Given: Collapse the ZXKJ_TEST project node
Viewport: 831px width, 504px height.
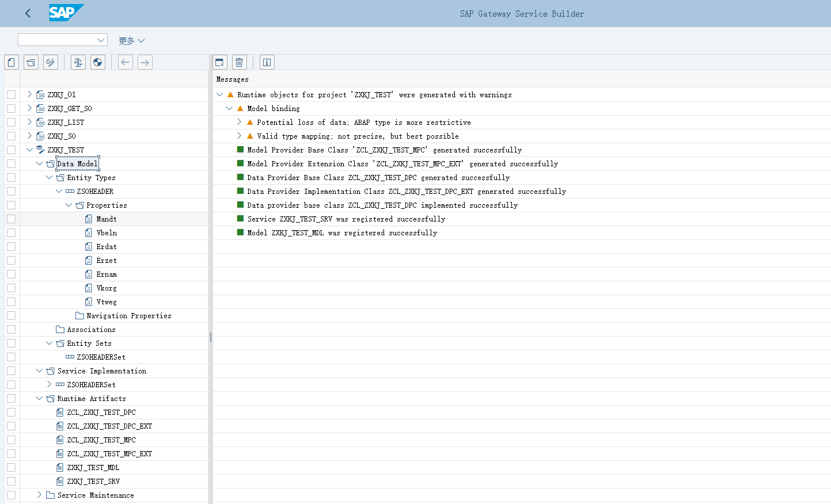Looking at the screenshot, I should pyautogui.click(x=29, y=150).
